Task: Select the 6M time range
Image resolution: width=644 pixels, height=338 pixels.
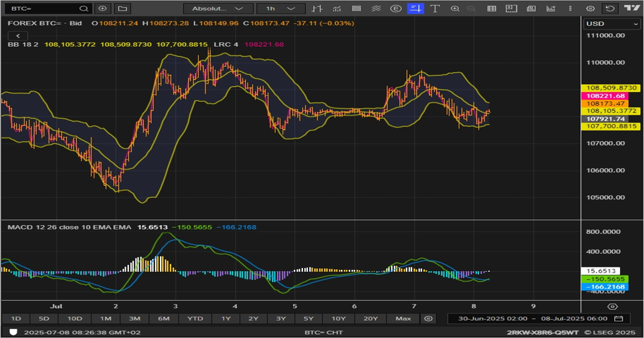Action: coord(164,318)
